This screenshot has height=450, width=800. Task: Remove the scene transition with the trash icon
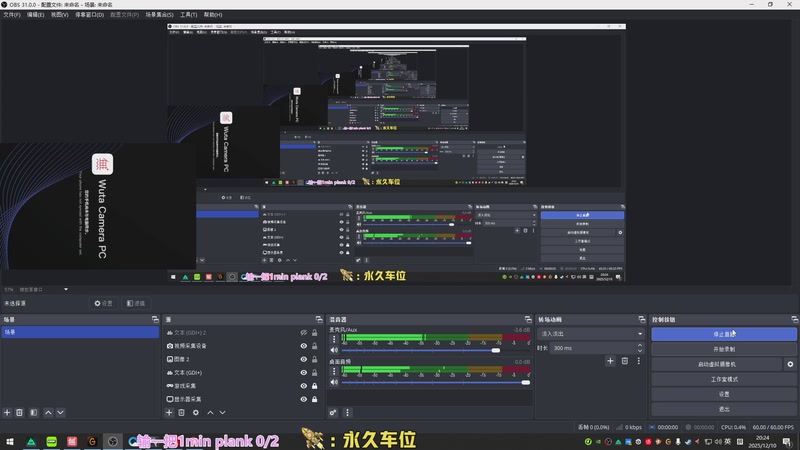(x=624, y=361)
